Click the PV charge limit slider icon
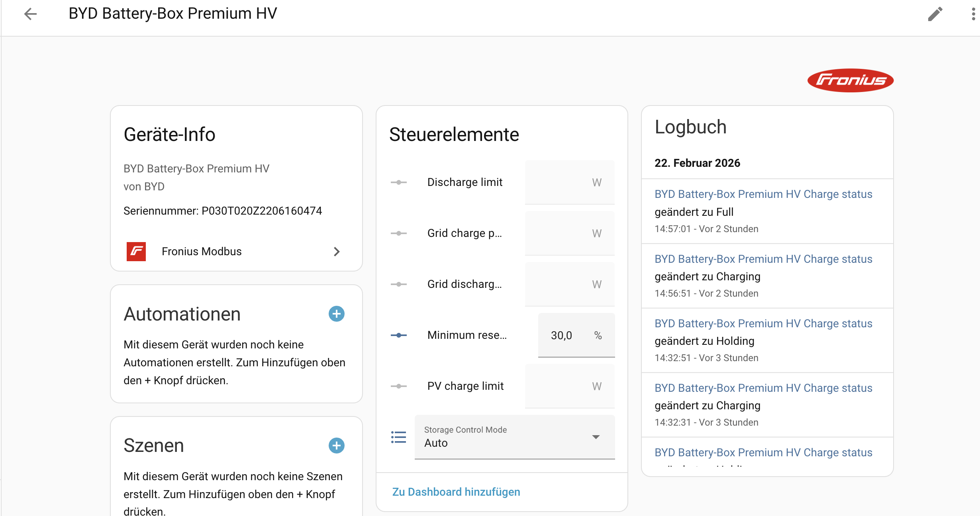This screenshot has width=980, height=516. coord(398,386)
